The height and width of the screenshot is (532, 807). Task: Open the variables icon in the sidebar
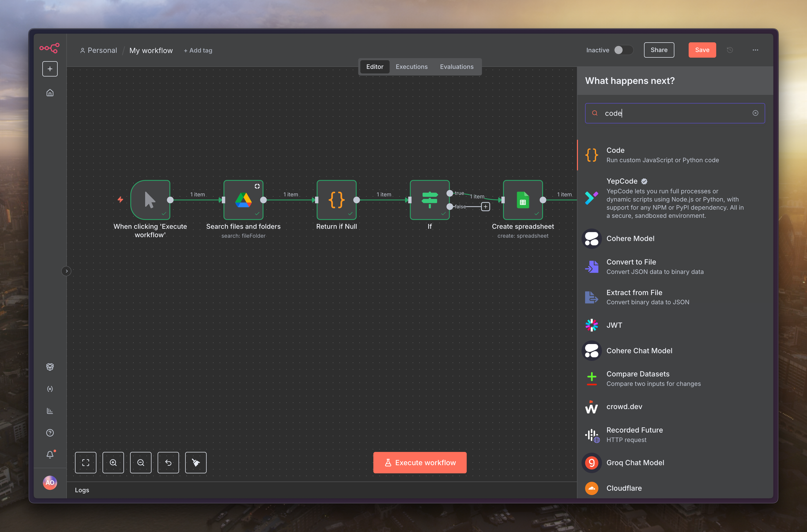coord(50,389)
